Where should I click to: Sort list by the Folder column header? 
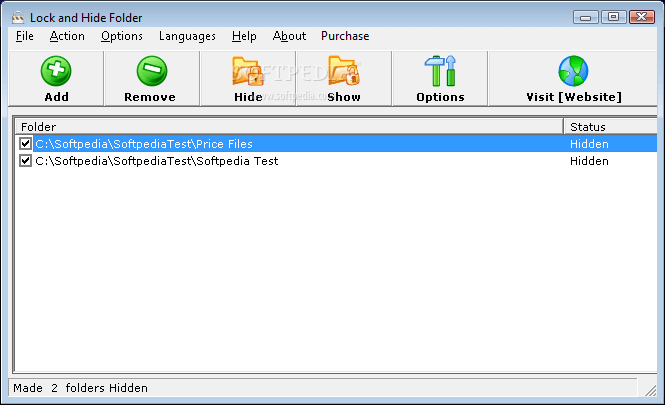coord(288,127)
